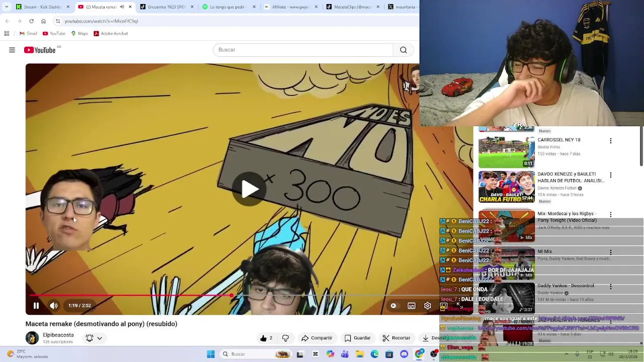Screen dimensions: 644x362
Task: Dislike the video with thumbs down
Action: (285, 338)
